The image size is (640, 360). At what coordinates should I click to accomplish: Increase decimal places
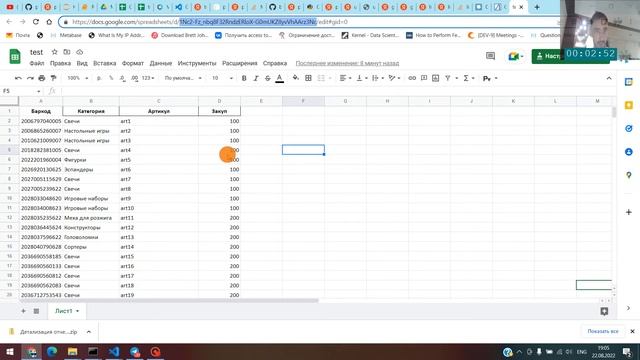(x=135, y=78)
